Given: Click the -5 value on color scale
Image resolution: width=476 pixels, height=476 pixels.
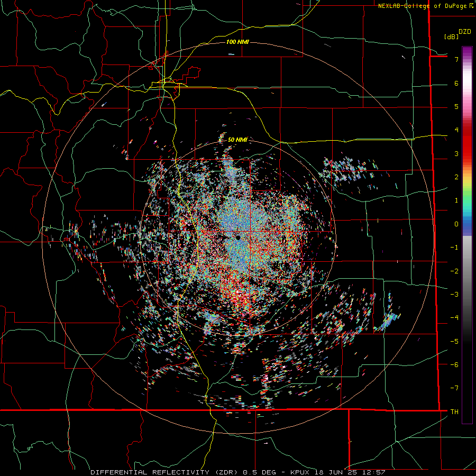Looking at the screenshot, I should coord(454,342).
